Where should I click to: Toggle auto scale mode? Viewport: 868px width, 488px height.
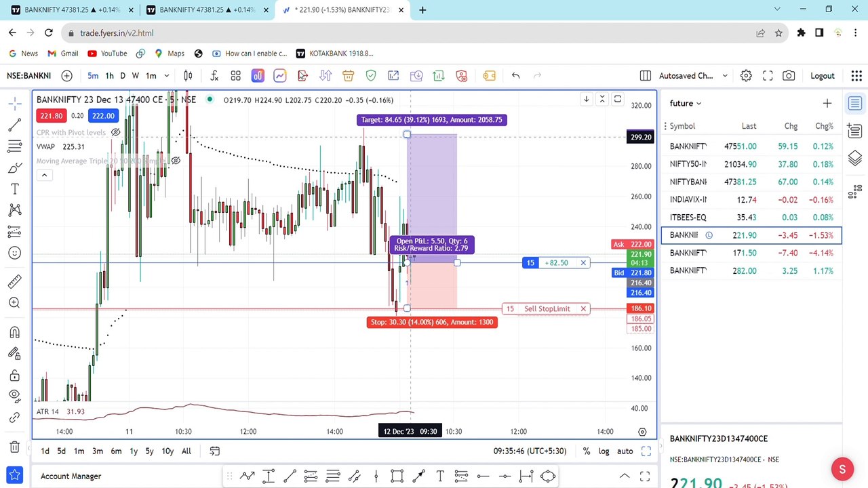pyautogui.click(x=625, y=451)
